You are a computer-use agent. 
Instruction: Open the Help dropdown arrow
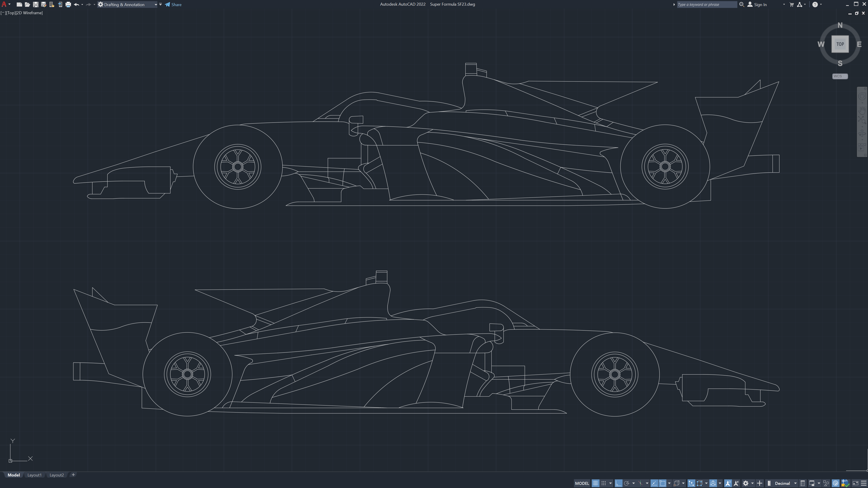pos(821,4)
